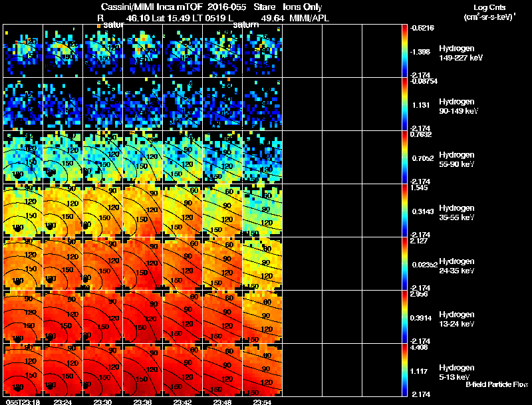Click the Hydrogen 55-90 keV panel at 23:48
This screenshot has width=532, height=405.
point(223,158)
